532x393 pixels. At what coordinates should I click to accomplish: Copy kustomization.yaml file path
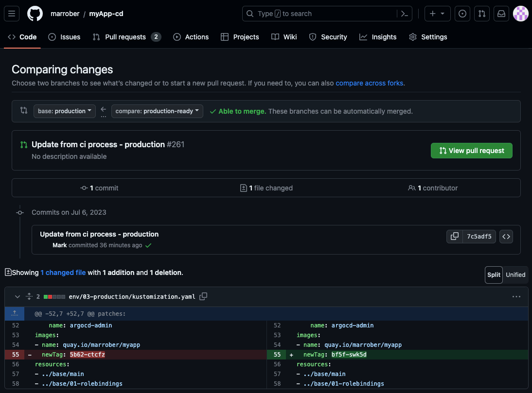[x=203, y=296]
